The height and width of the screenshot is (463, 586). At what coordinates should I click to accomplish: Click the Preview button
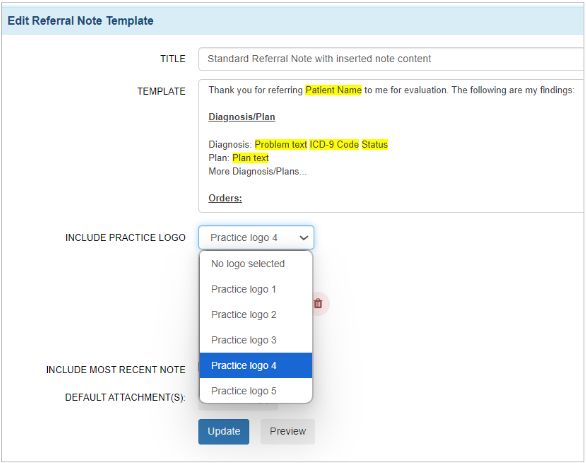[x=288, y=432]
